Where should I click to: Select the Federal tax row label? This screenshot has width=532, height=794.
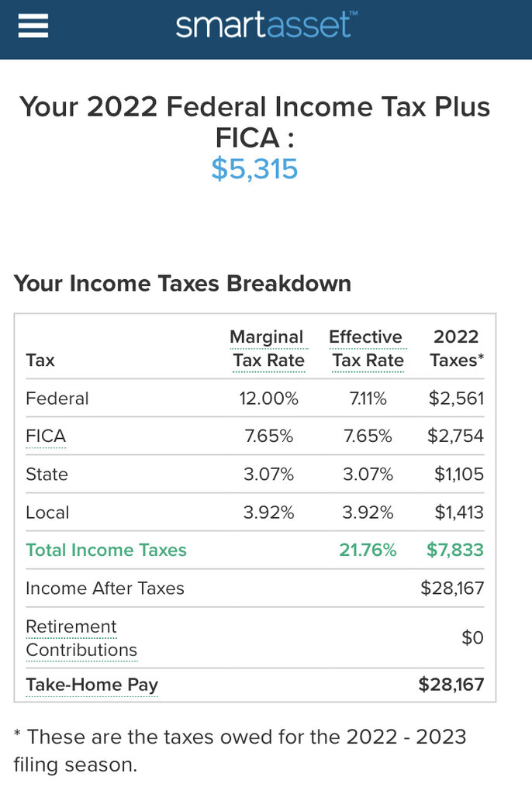(57, 399)
